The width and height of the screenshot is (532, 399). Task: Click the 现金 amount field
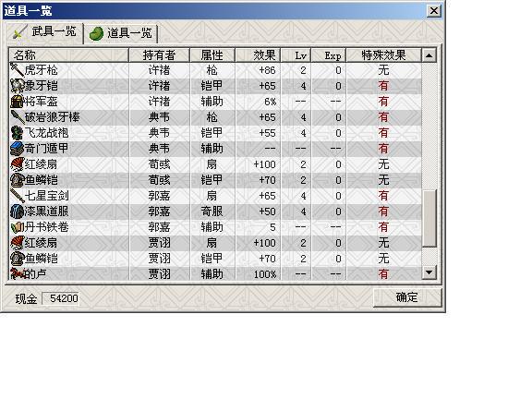tap(60, 298)
